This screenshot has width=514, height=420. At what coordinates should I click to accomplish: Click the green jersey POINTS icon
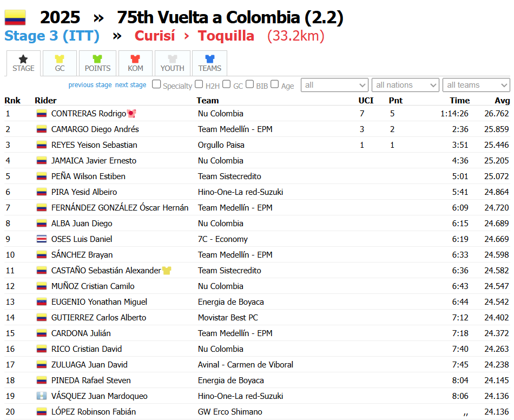pos(97,58)
